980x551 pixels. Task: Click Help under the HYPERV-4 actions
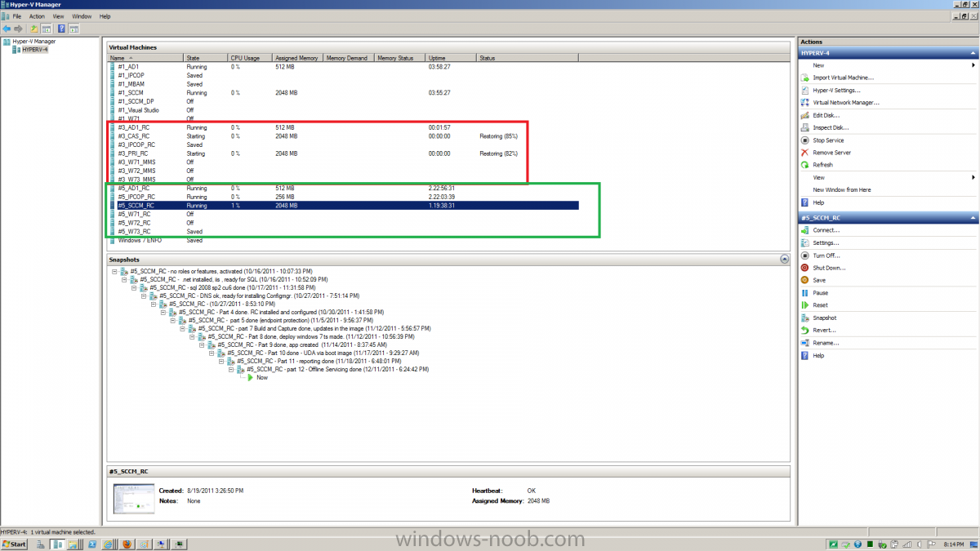819,202
